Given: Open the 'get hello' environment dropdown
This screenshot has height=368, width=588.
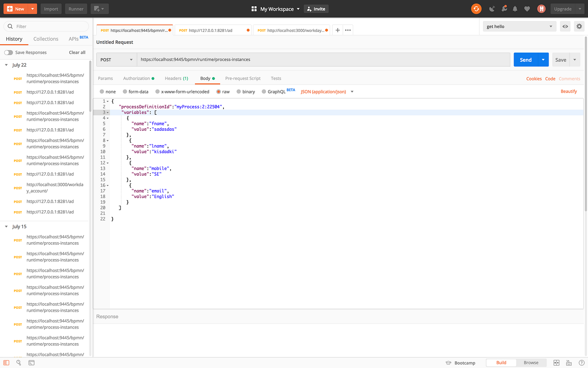Looking at the screenshot, I should click(x=519, y=26).
